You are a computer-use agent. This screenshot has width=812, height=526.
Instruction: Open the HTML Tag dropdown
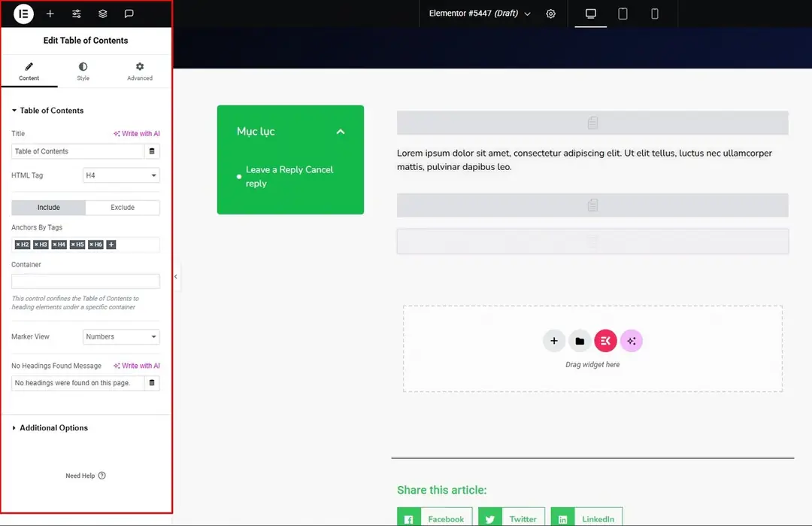coord(121,175)
